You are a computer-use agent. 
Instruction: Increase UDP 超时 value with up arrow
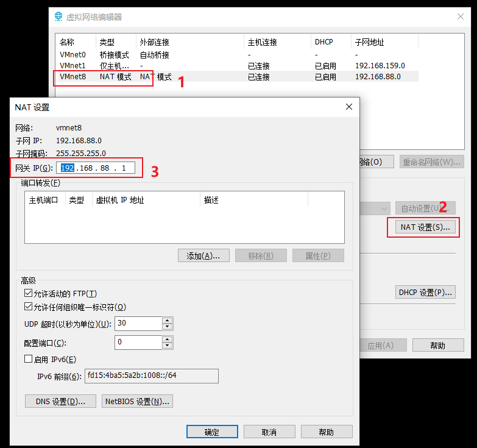168,320
